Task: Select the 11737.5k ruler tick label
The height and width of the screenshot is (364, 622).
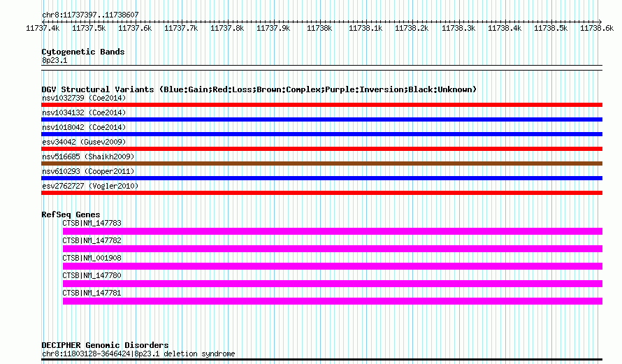Action: point(89,29)
